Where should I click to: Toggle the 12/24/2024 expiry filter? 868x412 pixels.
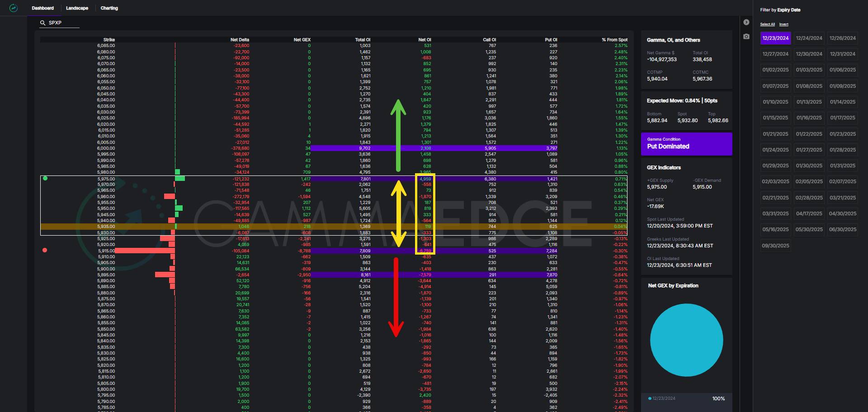coord(809,38)
